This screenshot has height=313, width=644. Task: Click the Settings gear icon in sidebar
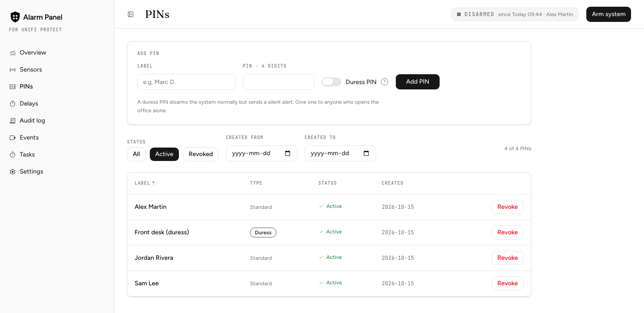(x=13, y=172)
